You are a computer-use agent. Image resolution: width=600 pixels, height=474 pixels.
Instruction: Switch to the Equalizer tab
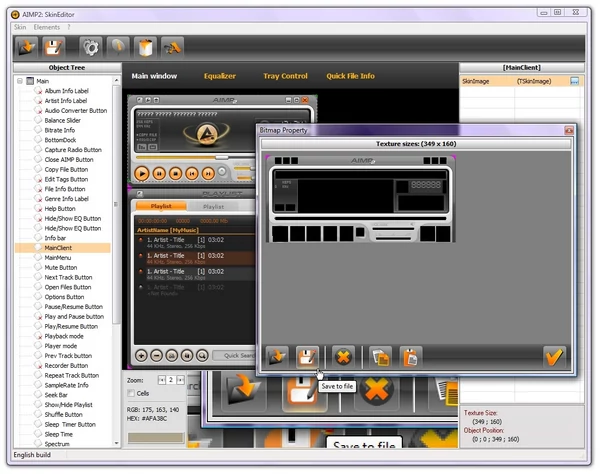pos(220,76)
